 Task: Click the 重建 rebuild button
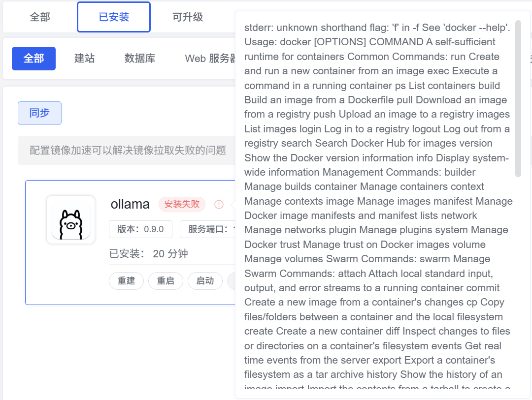(x=126, y=280)
